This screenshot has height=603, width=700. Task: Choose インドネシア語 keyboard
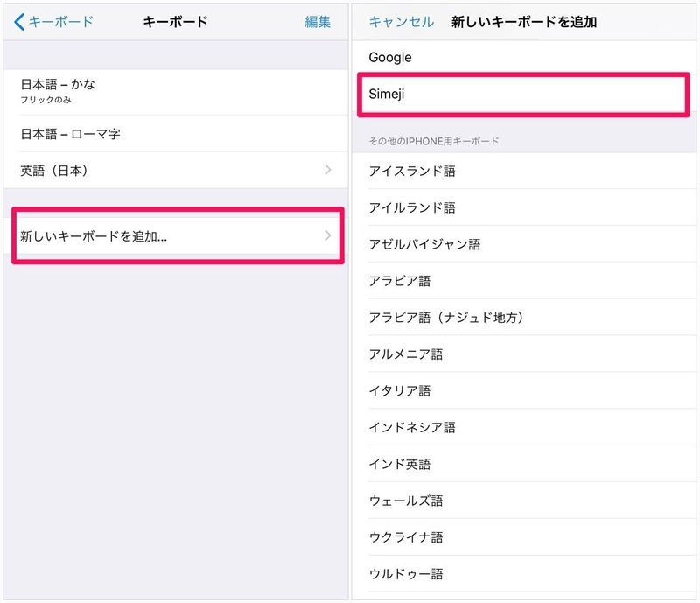523,427
